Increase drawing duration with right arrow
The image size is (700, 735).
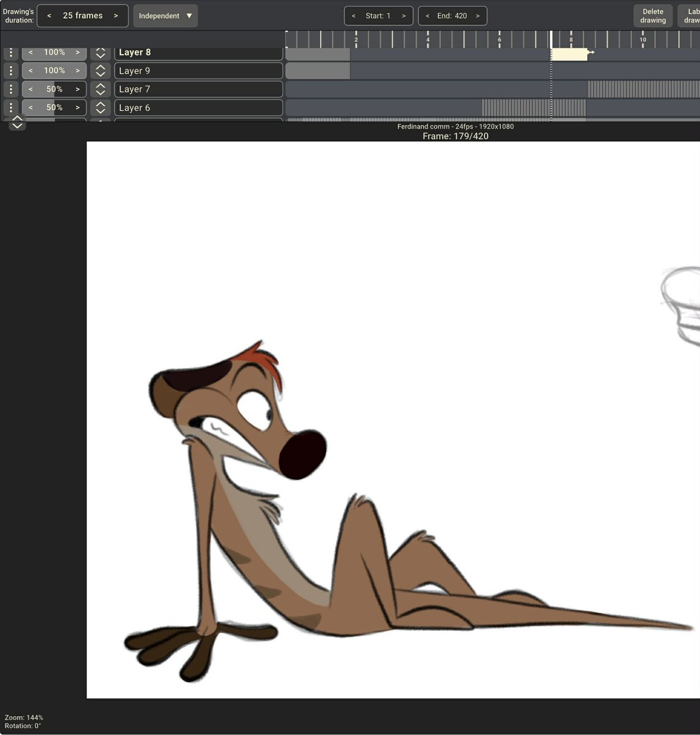click(116, 16)
